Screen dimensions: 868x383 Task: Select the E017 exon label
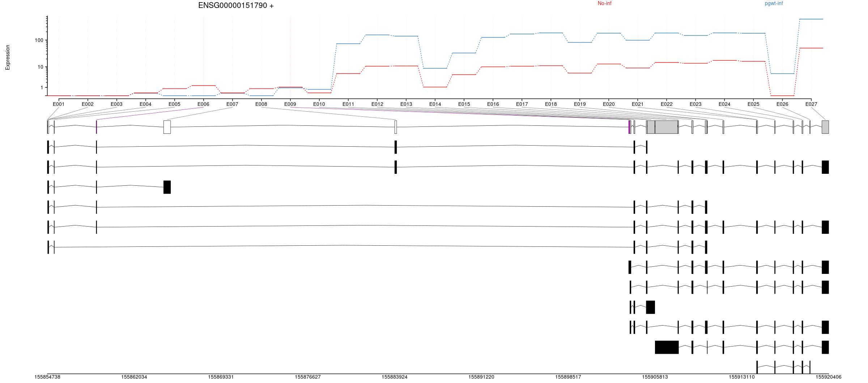(522, 104)
